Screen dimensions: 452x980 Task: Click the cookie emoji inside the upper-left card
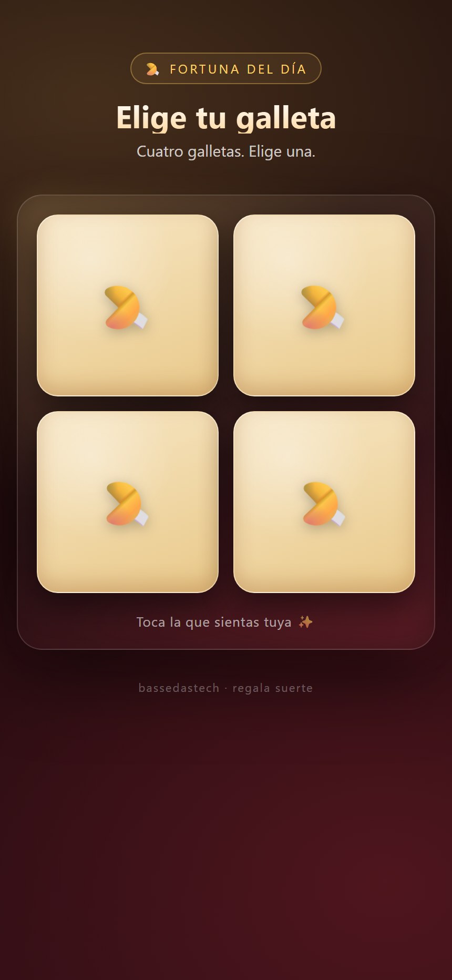point(126,308)
